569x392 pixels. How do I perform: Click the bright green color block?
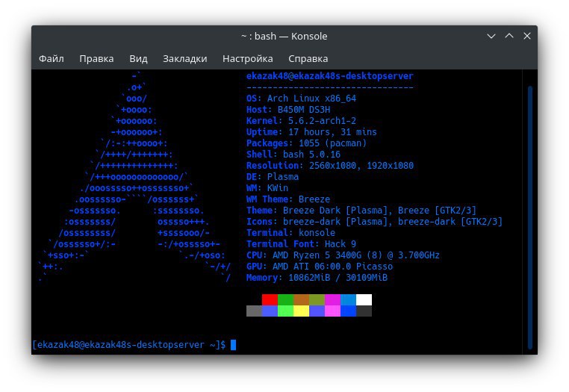[285, 311]
